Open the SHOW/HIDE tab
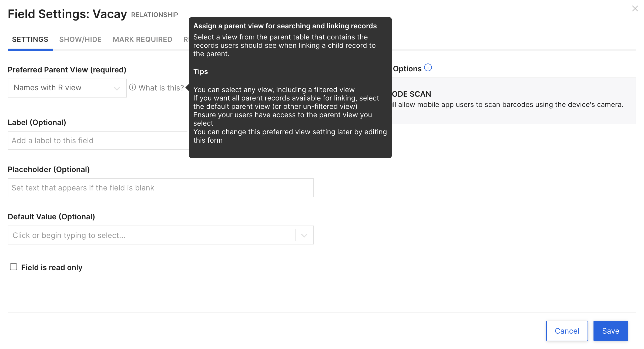This screenshot has height=349, width=644. click(81, 39)
